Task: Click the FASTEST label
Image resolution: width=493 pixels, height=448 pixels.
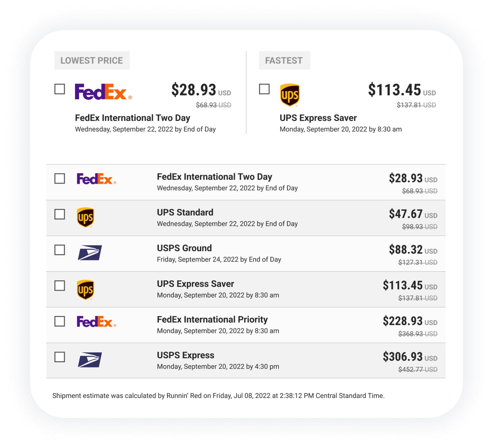Action: [x=284, y=60]
